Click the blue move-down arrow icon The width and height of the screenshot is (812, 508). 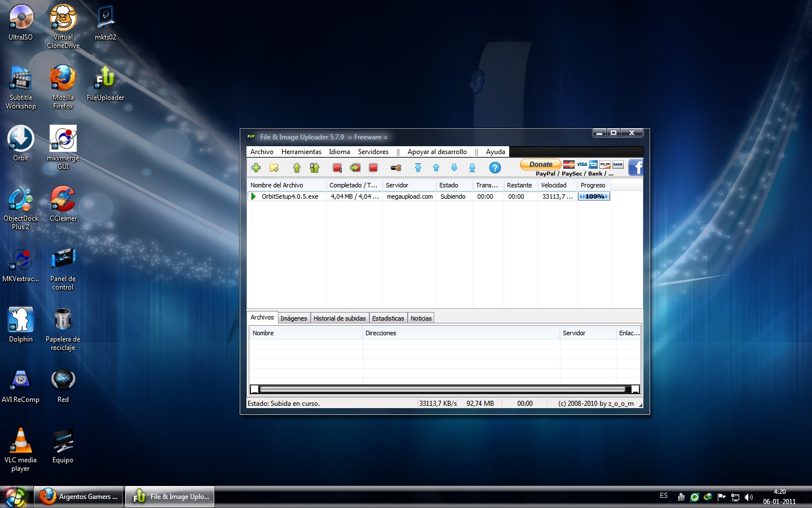click(454, 168)
